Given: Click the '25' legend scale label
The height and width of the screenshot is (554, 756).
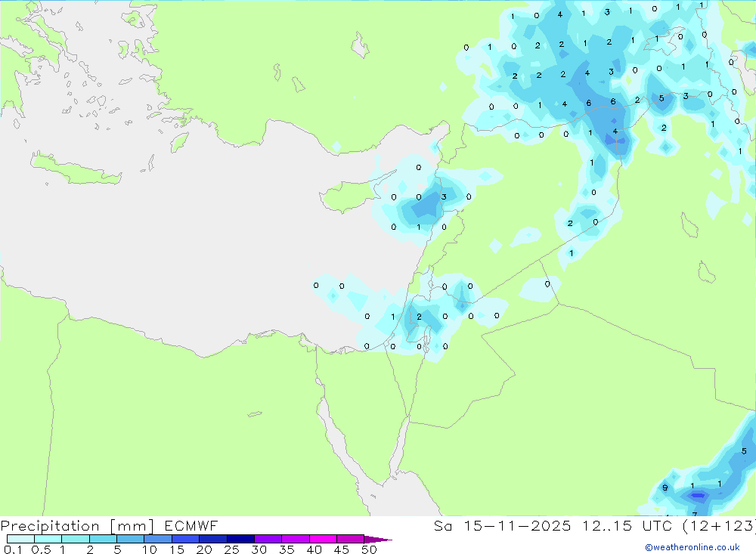Looking at the screenshot, I should pyautogui.click(x=231, y=549).
